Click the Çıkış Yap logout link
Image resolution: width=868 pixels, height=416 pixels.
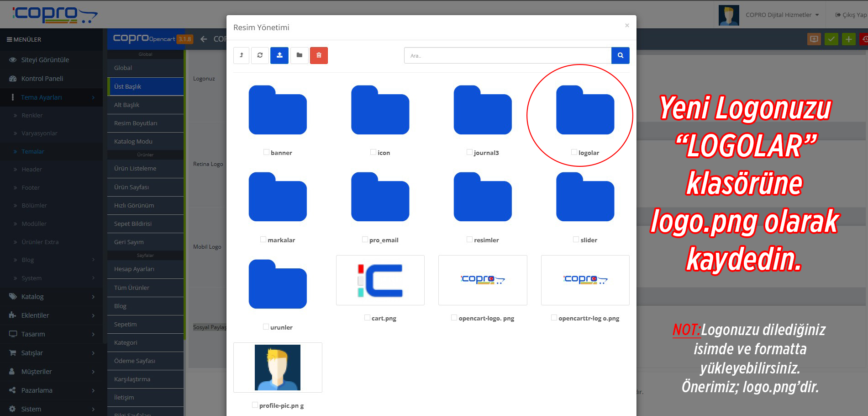(851, 15)
